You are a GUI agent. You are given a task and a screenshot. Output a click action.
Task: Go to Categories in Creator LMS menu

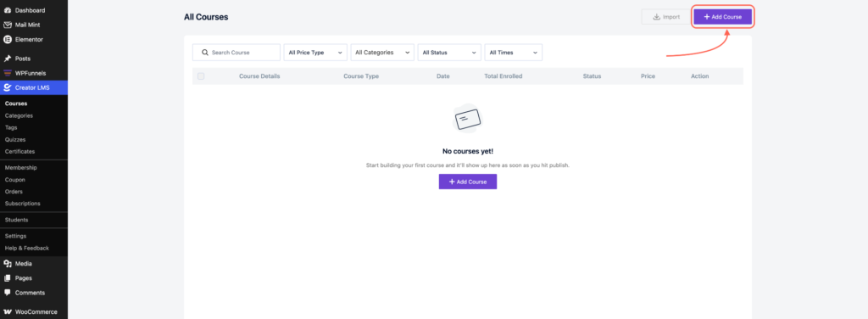coord(19,115)
